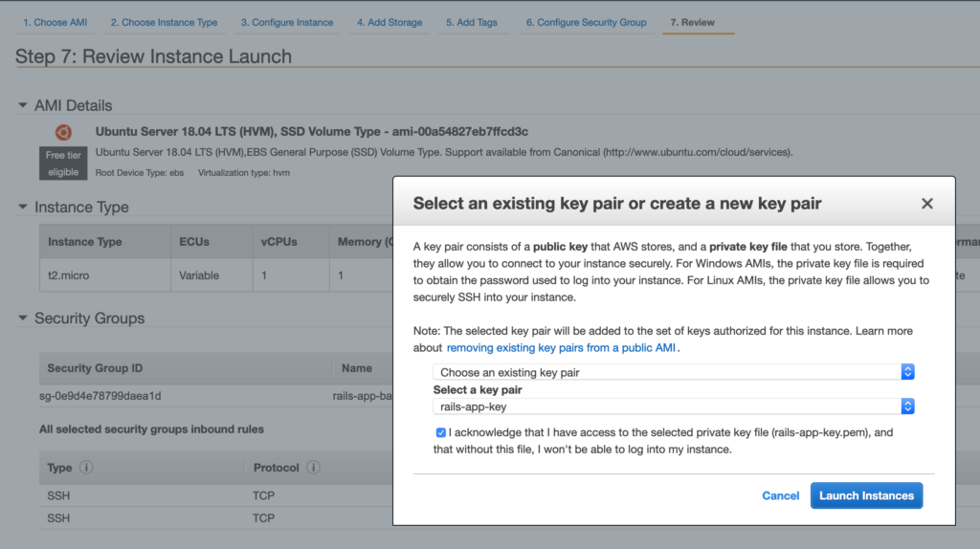Go to 1. Choose AMI tab
Image resolution: width=980 pixels, height=549 pixels.
(55, 23)
